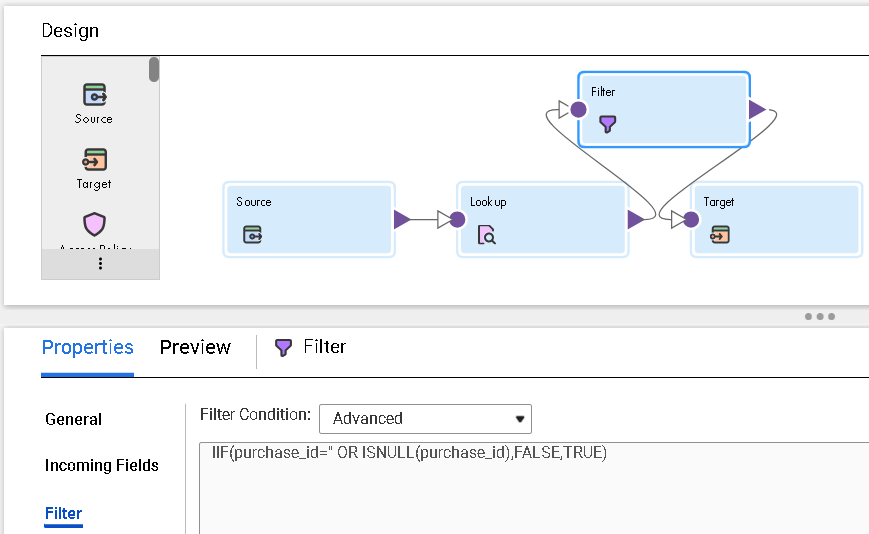
Task: Click the Look up node input port
Action: [x=457, y=219]
